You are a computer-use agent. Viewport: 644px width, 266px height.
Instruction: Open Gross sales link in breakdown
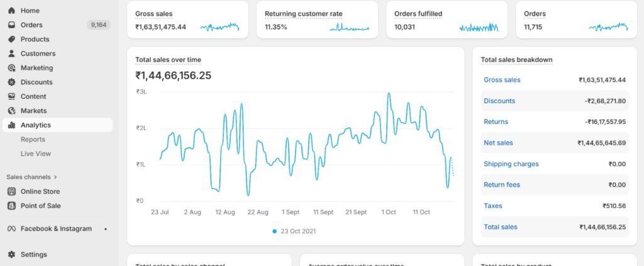(502, 80)
